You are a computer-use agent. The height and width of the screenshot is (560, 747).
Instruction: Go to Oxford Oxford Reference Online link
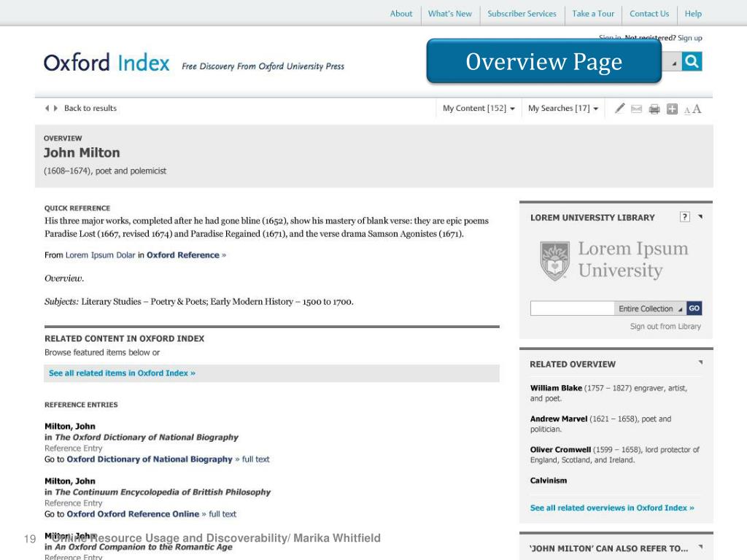point(133,514)
